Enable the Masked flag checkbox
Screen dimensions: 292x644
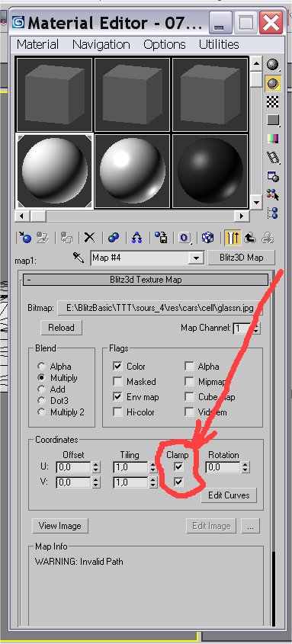[118, 382]
